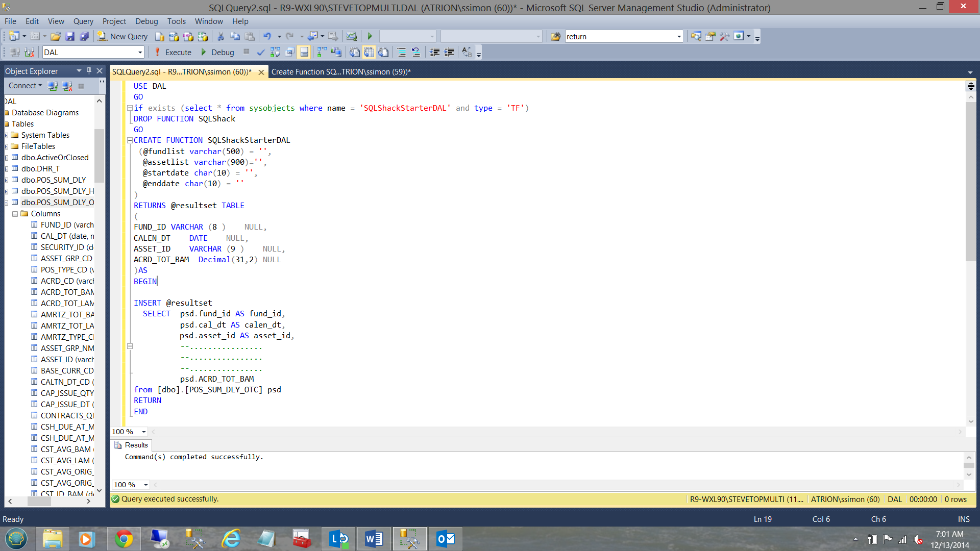The width and height of the screenshot is (980, 551).
Task: Click the New Query button
Action: coord(123,36)
